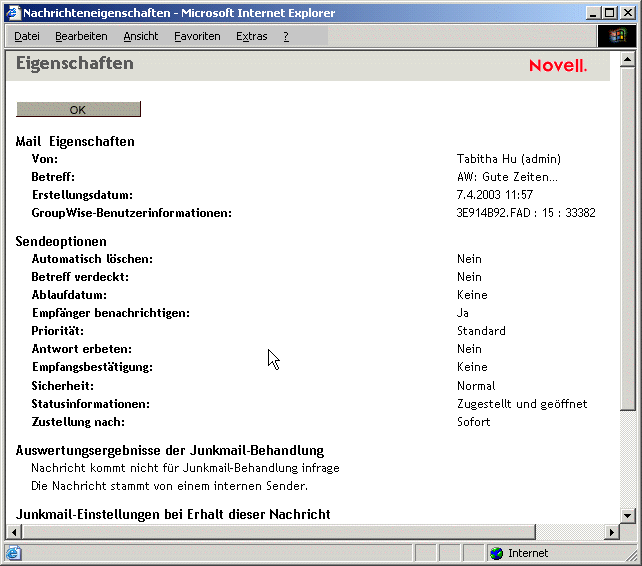Click the Empfänger benachrichtigen: label
The width and height of the screenshot is (642, 566).
tap(111, 313)
